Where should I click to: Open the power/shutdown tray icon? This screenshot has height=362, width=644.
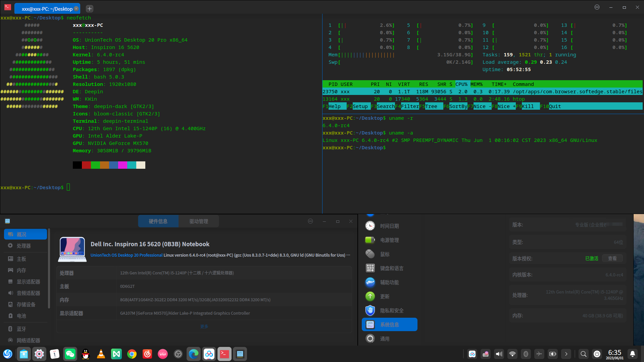[x=597, y=354]
